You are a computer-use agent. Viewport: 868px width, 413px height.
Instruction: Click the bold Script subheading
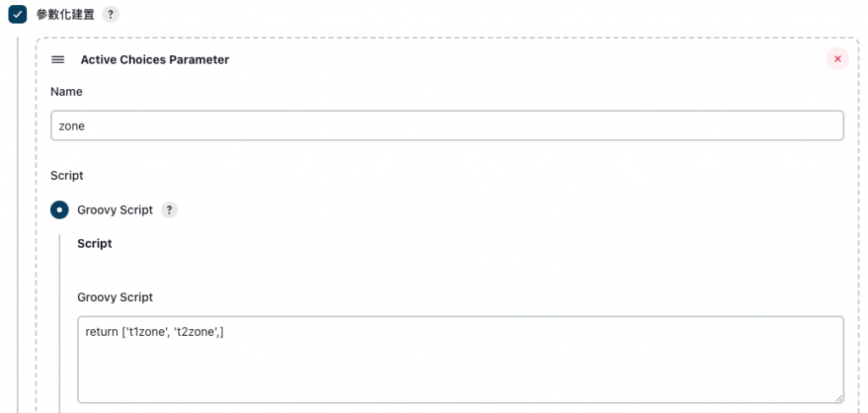coord(95,243)
